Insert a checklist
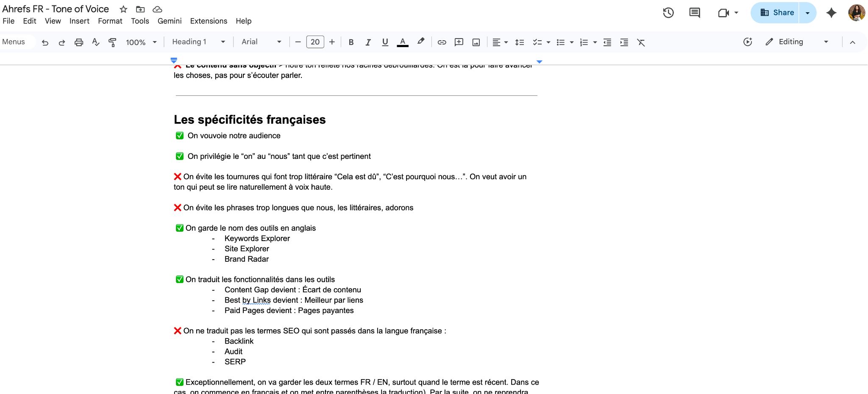 click(537, 42)
